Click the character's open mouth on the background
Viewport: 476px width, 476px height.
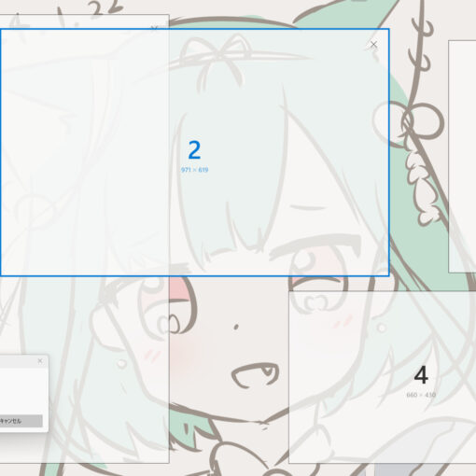click(x=256, y=375)
